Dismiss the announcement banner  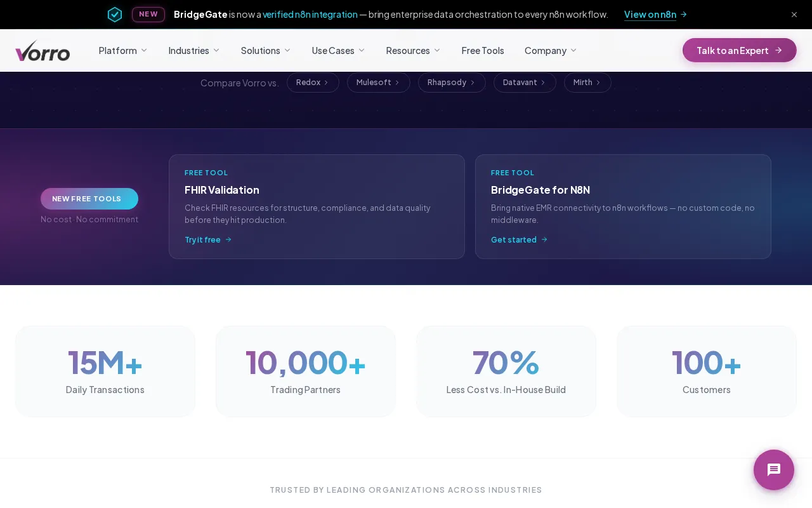tap(794, 15)
